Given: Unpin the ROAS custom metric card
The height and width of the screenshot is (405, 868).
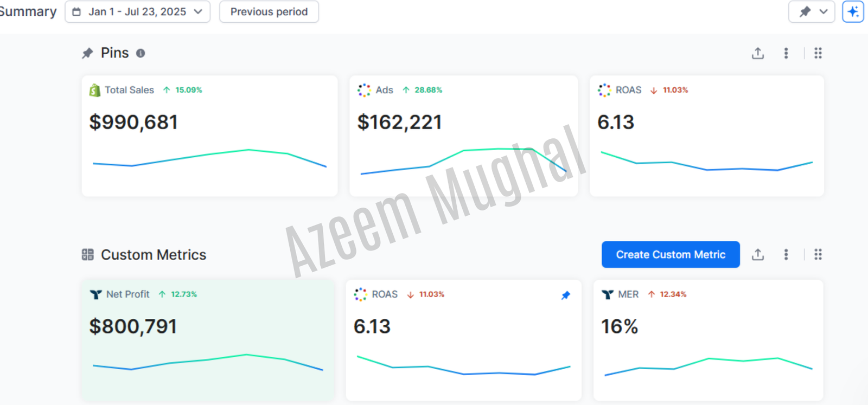Looking at the screenshot, I should tap(566, 295).
